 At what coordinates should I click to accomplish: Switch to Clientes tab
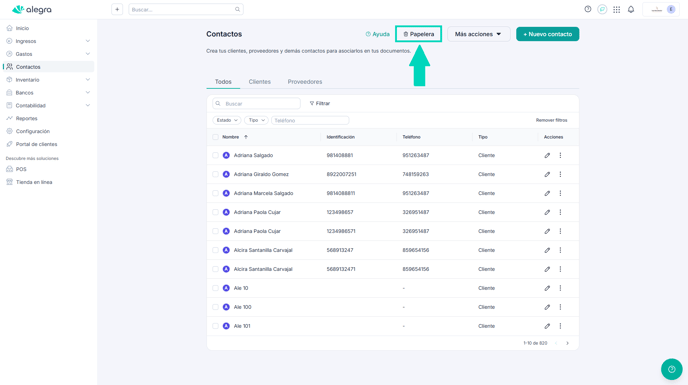coord(260,82)
